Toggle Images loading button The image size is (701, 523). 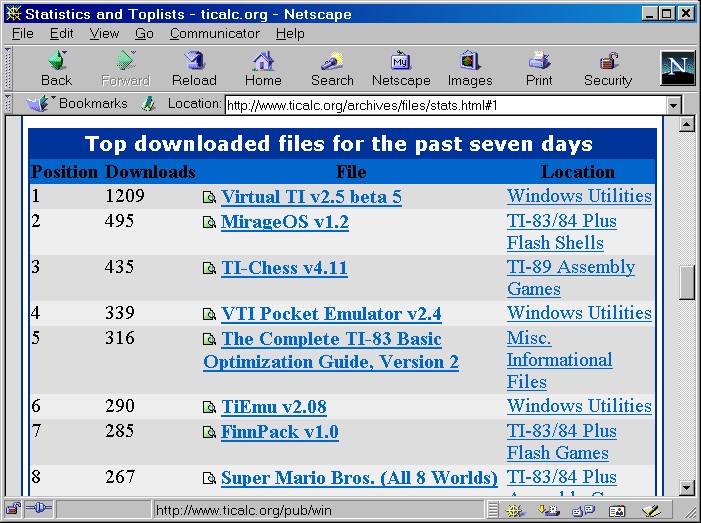point(470,68)
